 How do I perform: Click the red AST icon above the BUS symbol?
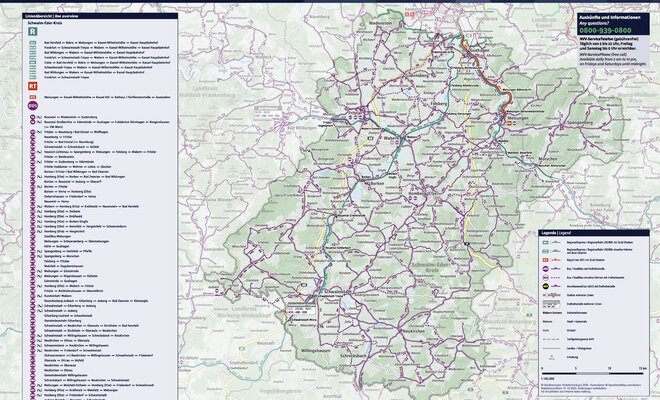point(33,96)
